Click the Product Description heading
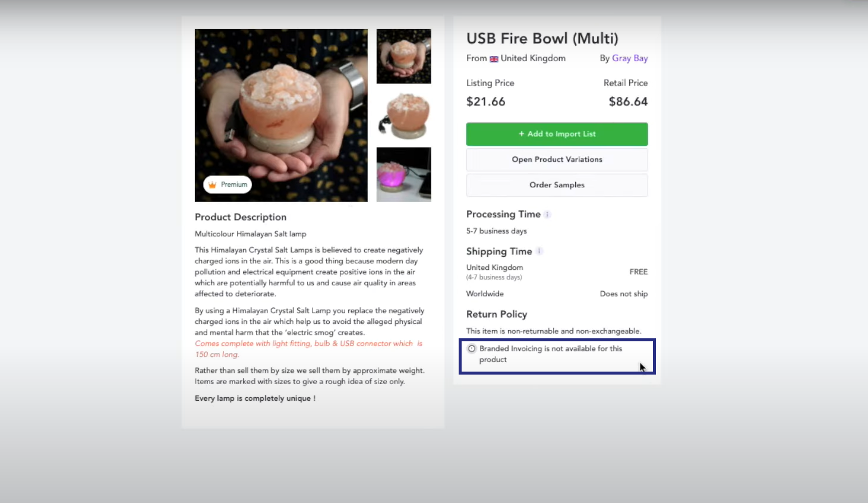 pos(241,217)
